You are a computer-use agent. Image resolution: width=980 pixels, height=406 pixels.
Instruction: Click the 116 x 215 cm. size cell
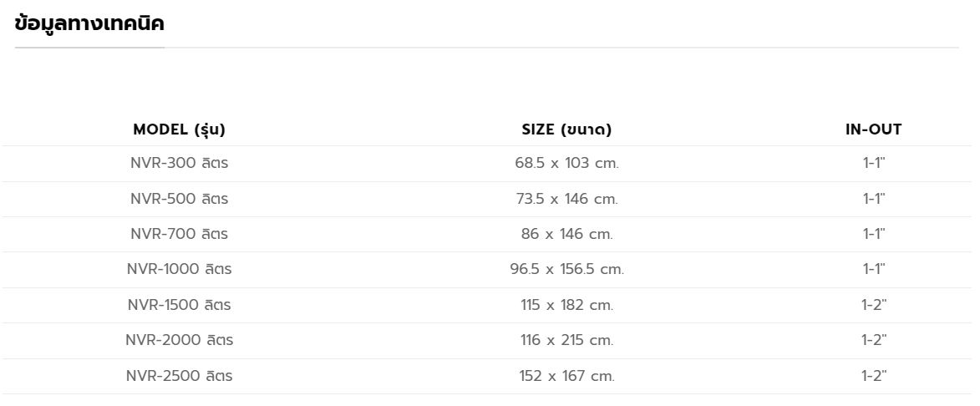point(566,340)
